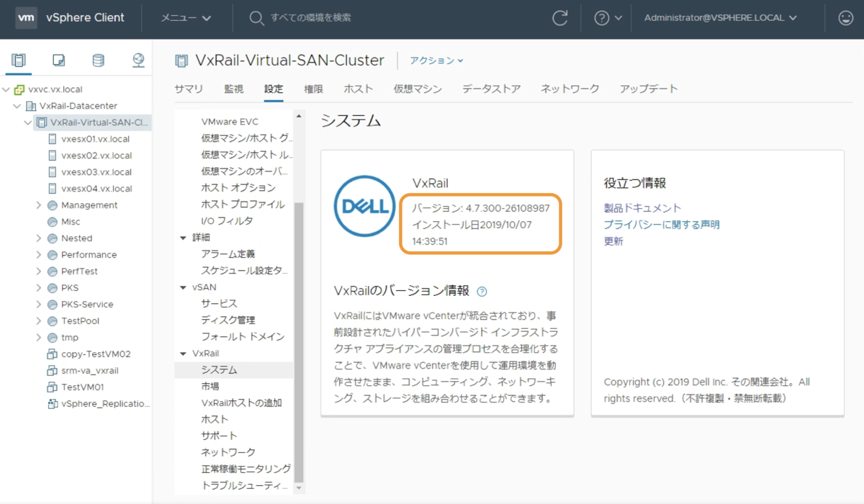
Task: Click VM icon of srm-va_vxrail
Action: [x=53, y=371]
